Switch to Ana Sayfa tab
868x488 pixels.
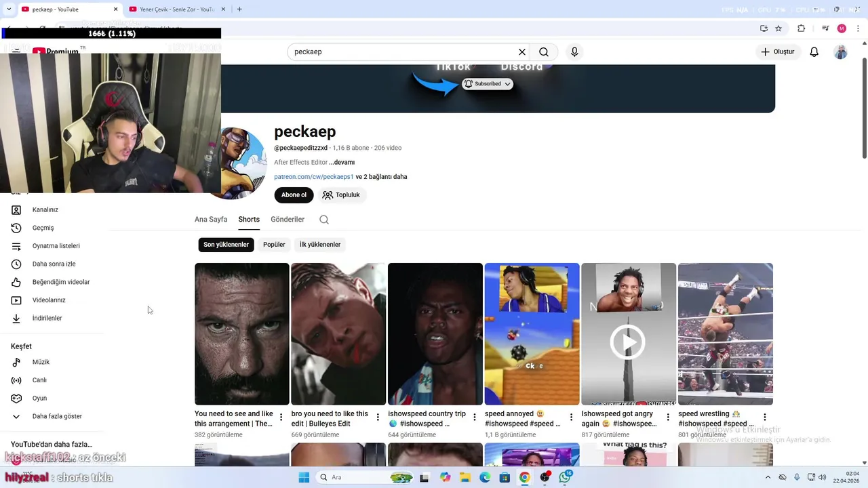[211, 220]
